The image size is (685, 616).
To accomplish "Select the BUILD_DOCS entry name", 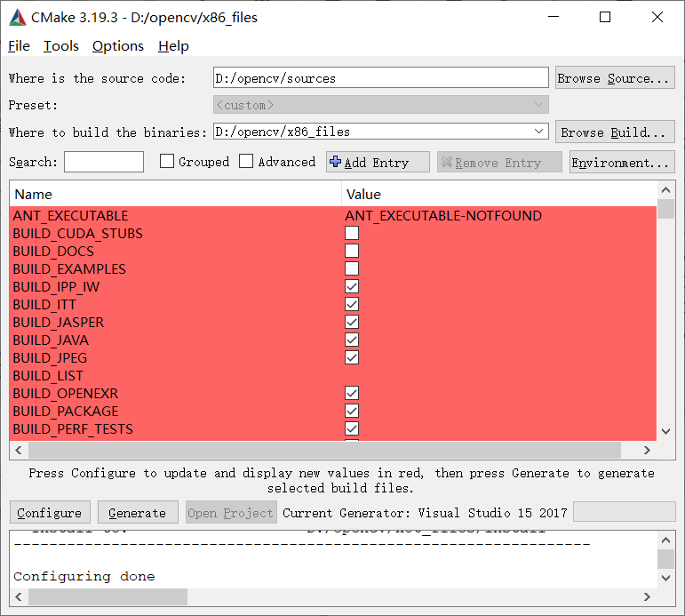I will pos(53,251).
